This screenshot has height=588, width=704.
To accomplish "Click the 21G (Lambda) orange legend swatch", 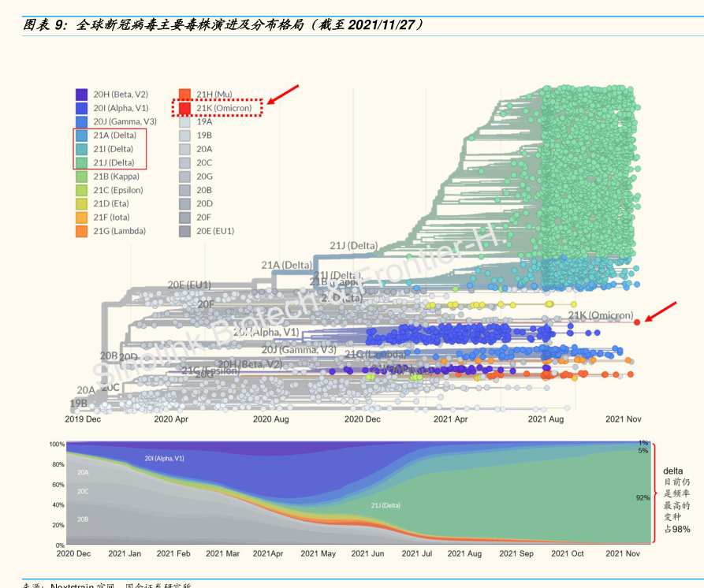I will tap(81, 231).
